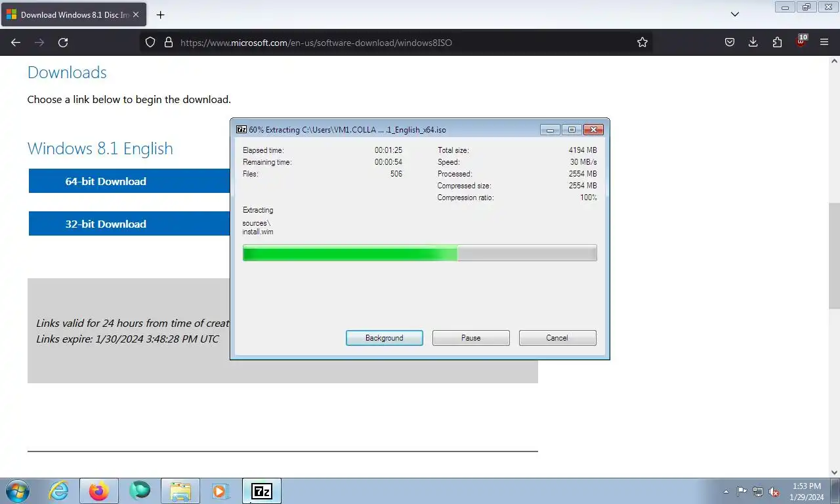840x504 pixels.
Task: Click the network tray icon
Action: click(x=758, y=492)
